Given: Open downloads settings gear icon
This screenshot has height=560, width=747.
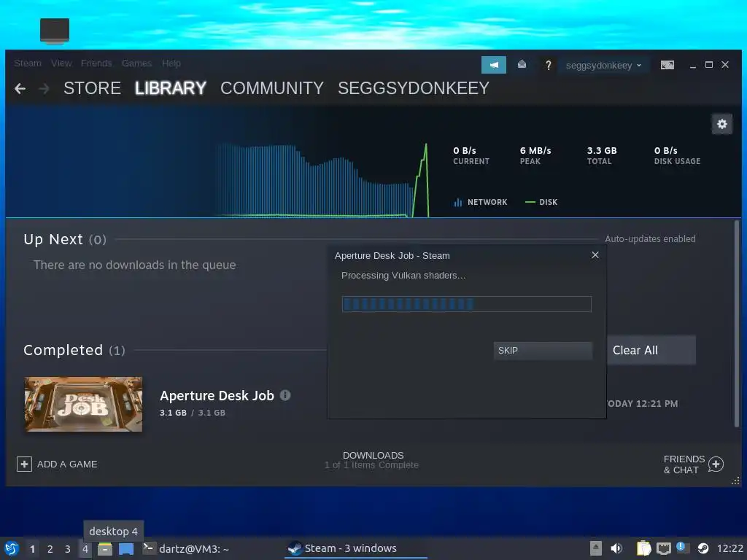Looking at the screenshot, I should coord(722,124).
